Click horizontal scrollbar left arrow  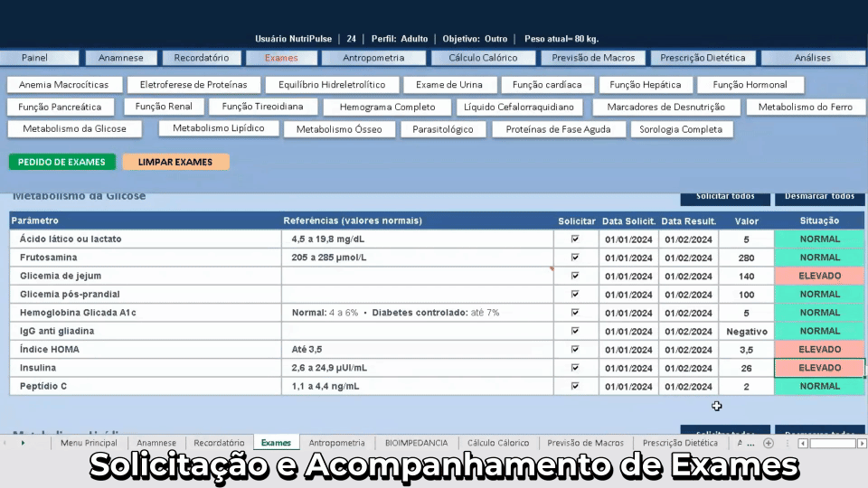803,443
